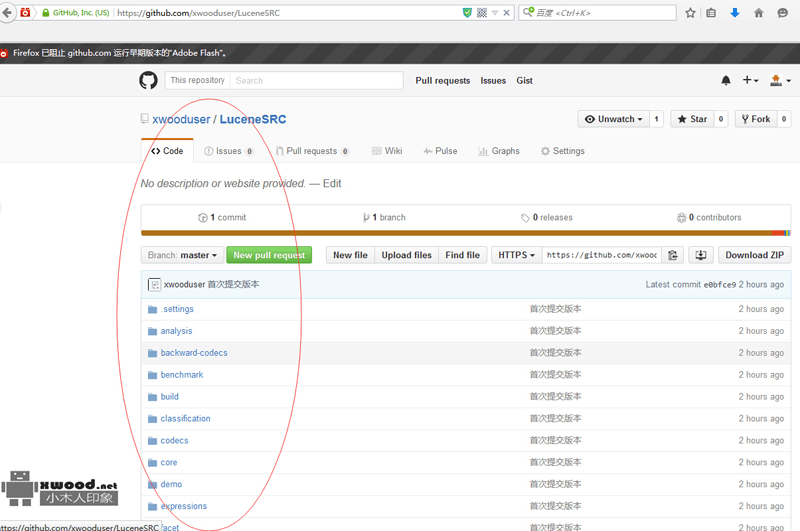Click the clone in desktop icon button

[x=701, y=255]
